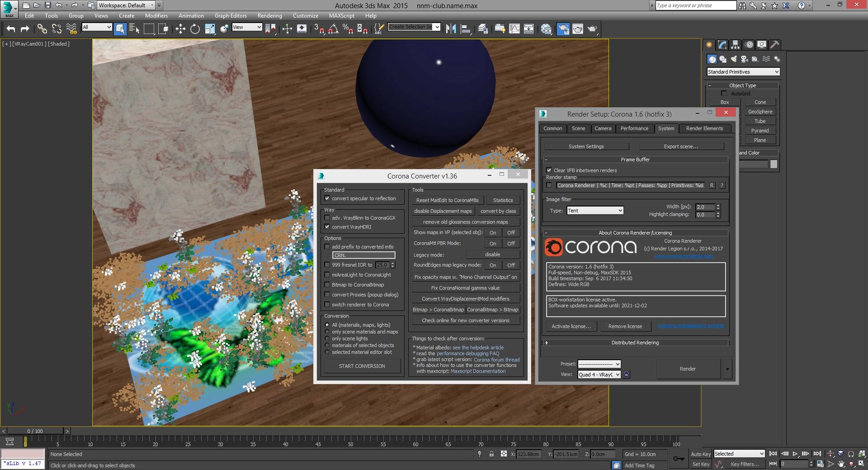Toggle 'Clear VFB inbetween renders' checkbox
This screenshot has height=470, width=868.
point(549,170)
